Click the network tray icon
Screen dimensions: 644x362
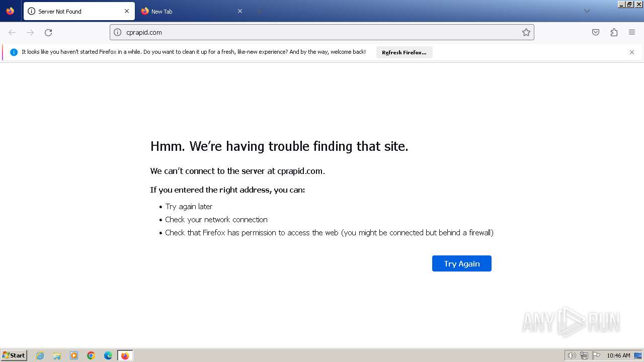(584, 355)
